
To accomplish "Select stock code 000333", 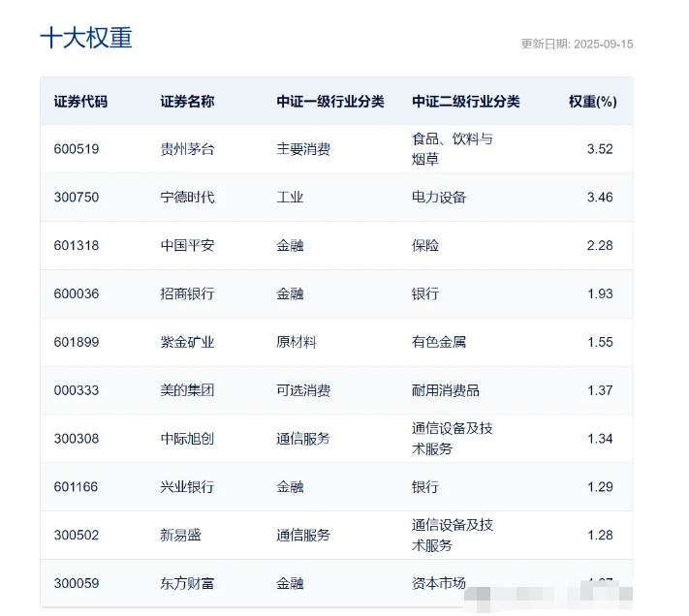I will [77, 390].
